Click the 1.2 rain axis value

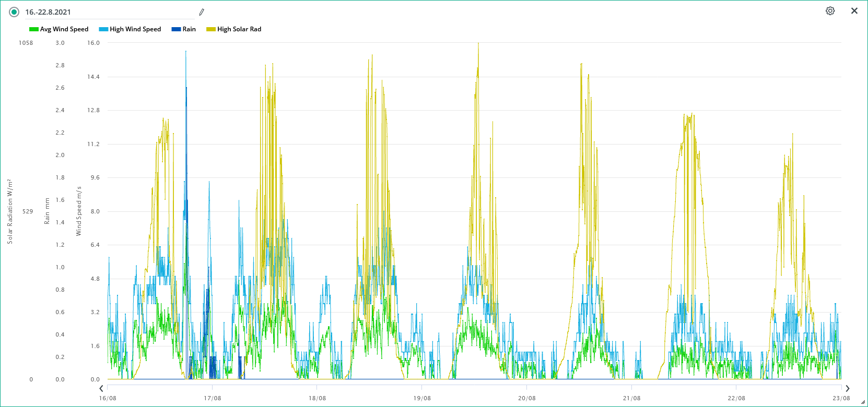pyautogui.click(x=60, y=245)
